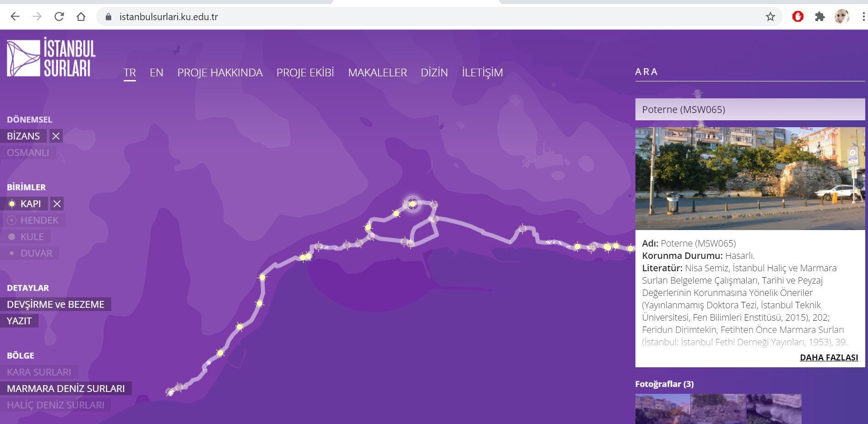Enable the Kule unit filter
The image size is (868, 424).
click(x=32, y=237)
